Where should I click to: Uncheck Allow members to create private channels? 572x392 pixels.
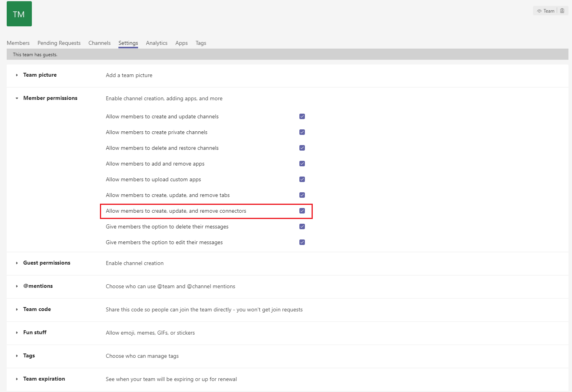coord(302,132)
